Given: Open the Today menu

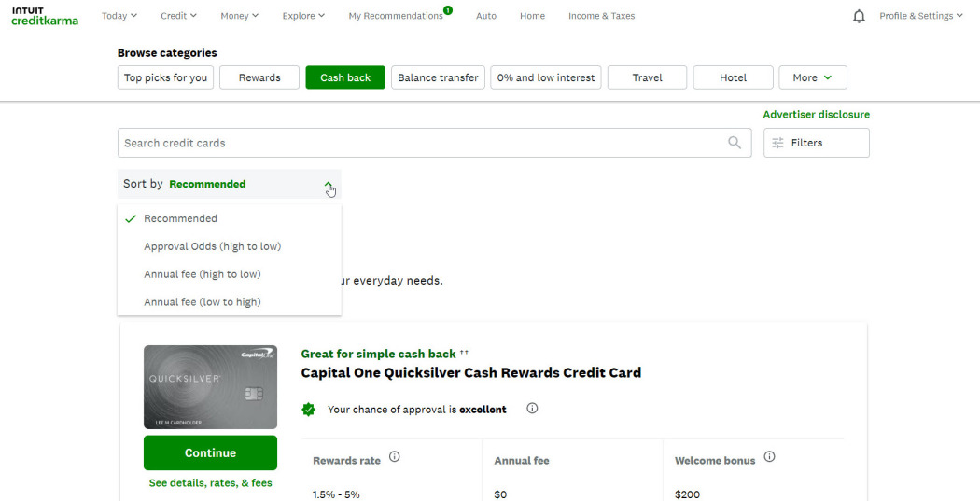Looking at the screenshot, I should (x=119, y=16).
